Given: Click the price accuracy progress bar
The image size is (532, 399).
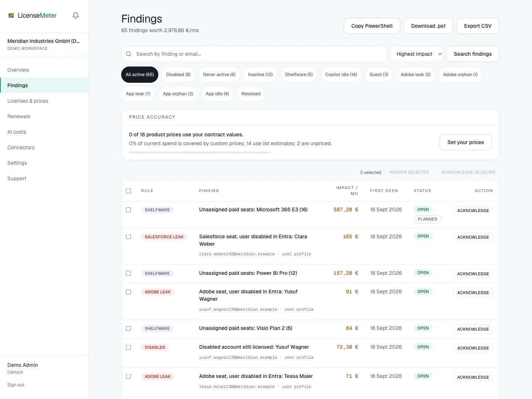Looking at the screenshot, I should (x=200, y=153).
